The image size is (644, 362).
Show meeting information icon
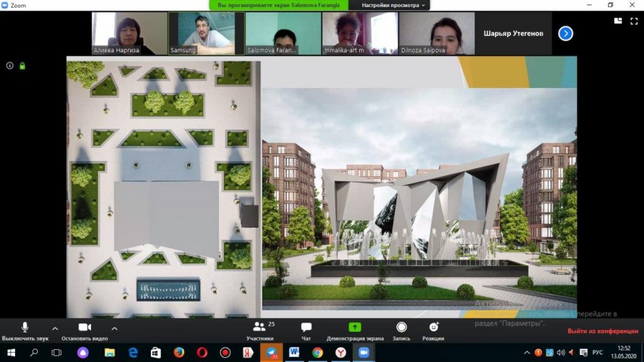9,65
